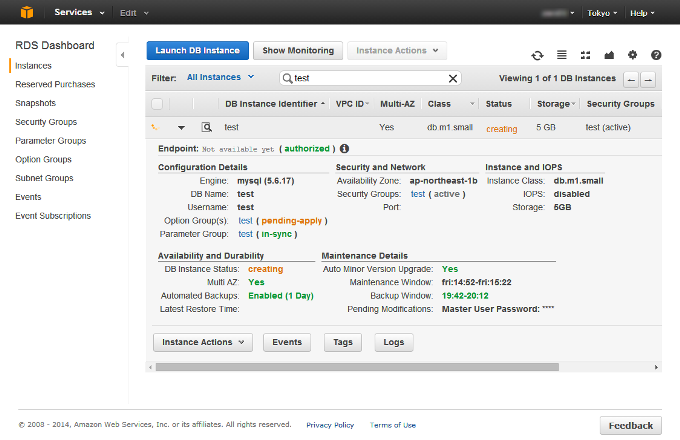Sort by the Storage column header
The image size is (680, 440).
click(x=556, y=104)
